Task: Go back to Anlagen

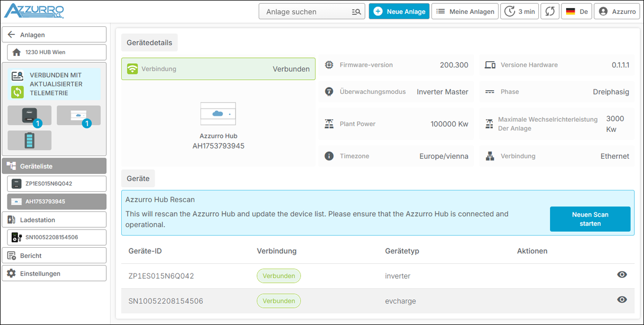Action: [54, 34]
